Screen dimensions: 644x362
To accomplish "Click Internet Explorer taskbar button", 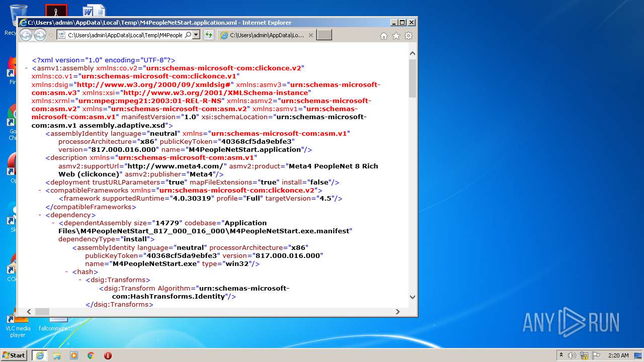I will (40, 355).
